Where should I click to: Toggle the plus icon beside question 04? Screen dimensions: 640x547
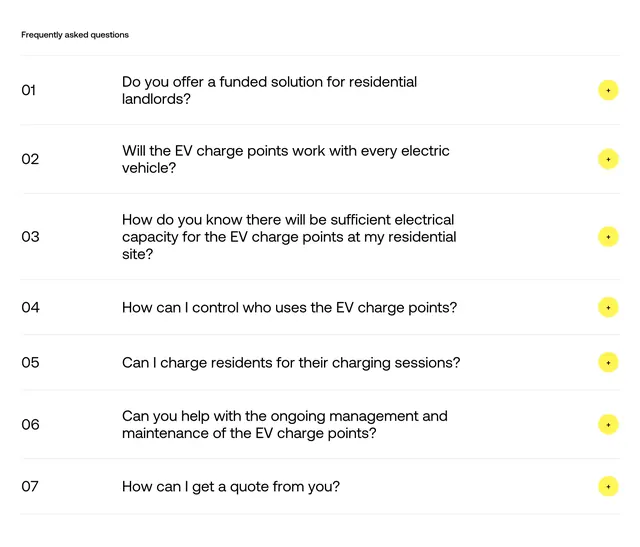coord(608,307)
